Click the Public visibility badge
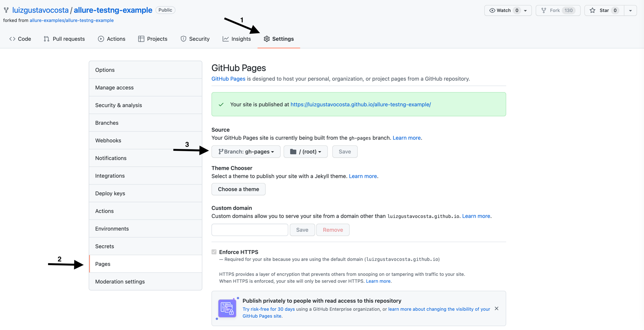 coord(165,10)
